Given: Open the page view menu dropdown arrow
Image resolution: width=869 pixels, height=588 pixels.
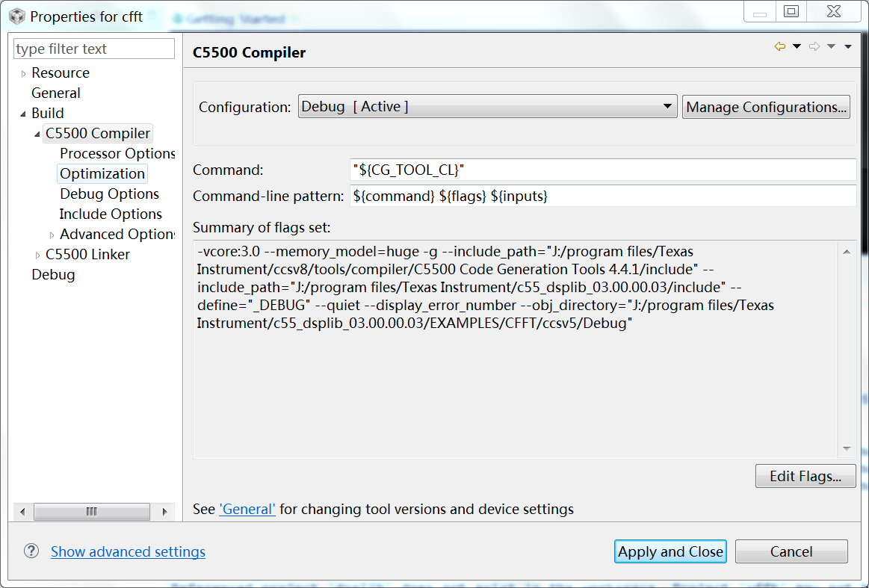Looking at the screenshot, I should (x=848, y=46).
